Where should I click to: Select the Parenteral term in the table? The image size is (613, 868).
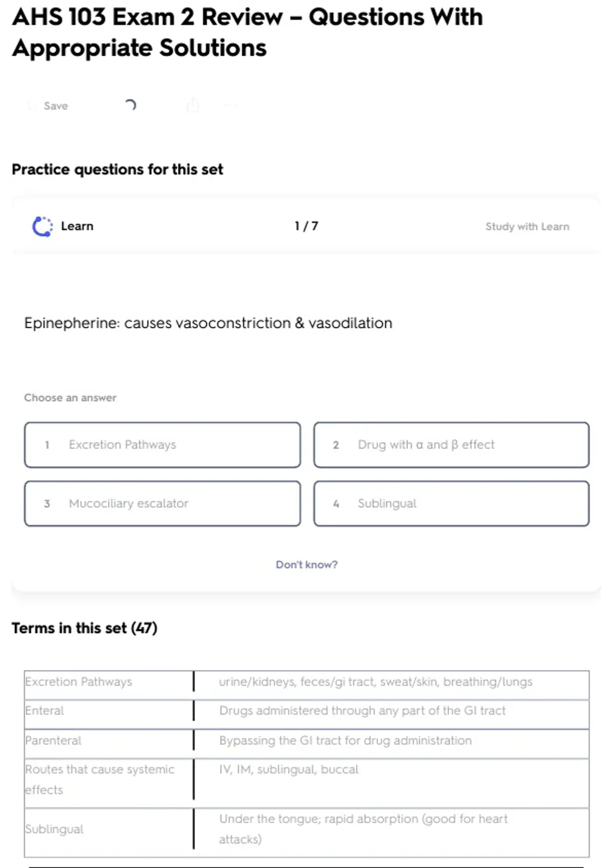coord(54,740)
